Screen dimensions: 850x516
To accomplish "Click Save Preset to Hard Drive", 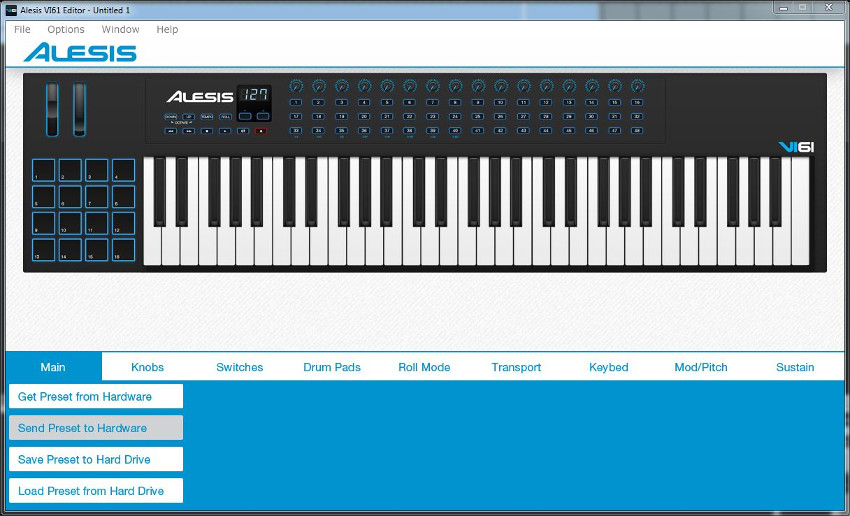I will [96, 459].
